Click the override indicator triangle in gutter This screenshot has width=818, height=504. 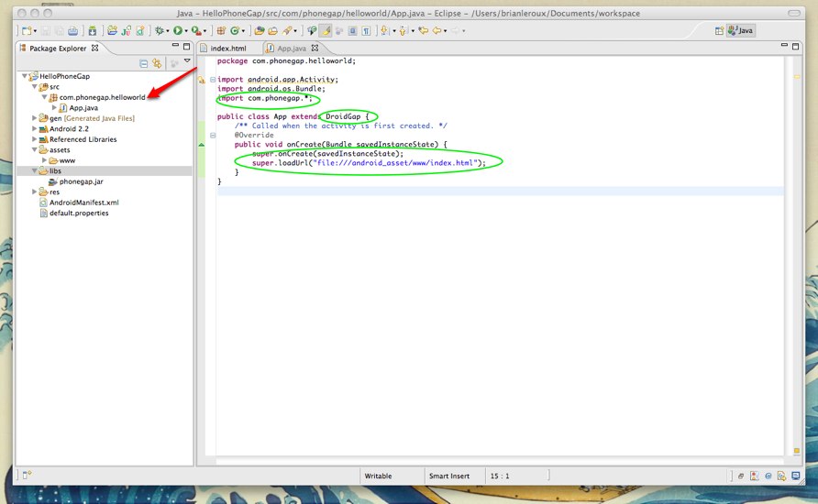[202, 145]
